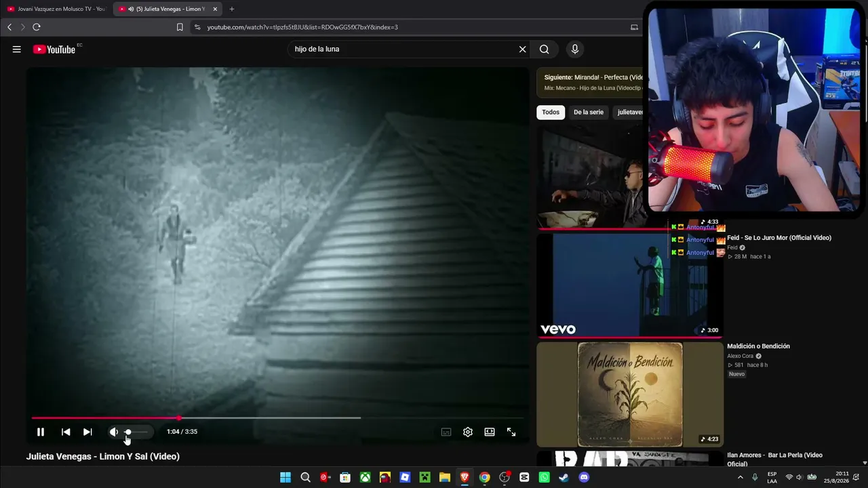The height and width of the screenshot is (488, 868).
Task: Start voice search with the microphone
Action: (x=575, y=49)
